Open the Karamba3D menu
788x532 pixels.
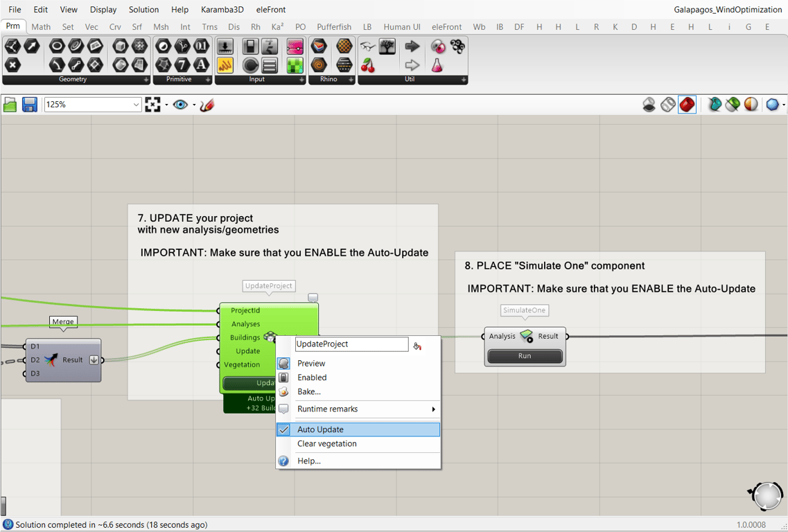tap(222, 10)
